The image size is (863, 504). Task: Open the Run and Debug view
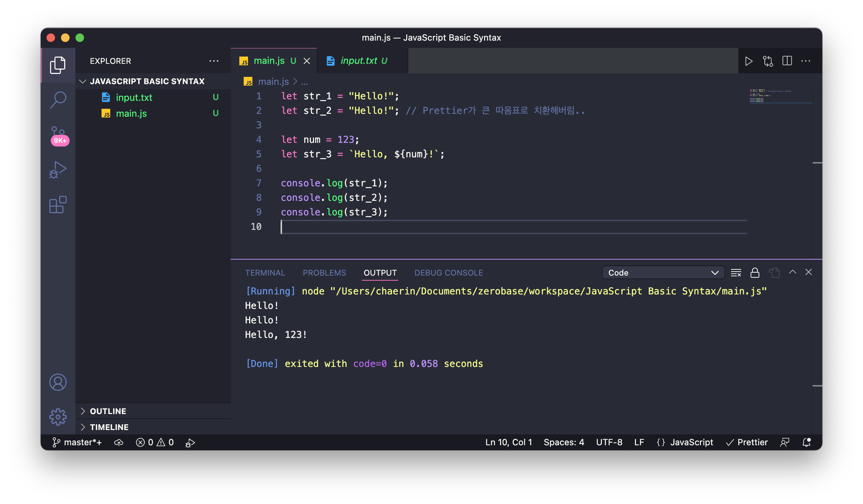[58, 170]
